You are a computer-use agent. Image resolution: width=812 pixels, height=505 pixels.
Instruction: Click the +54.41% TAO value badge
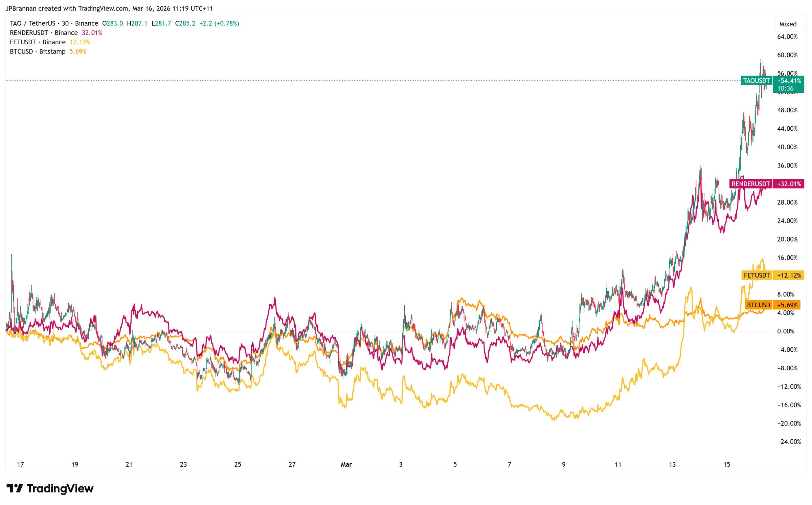[789, 81]
